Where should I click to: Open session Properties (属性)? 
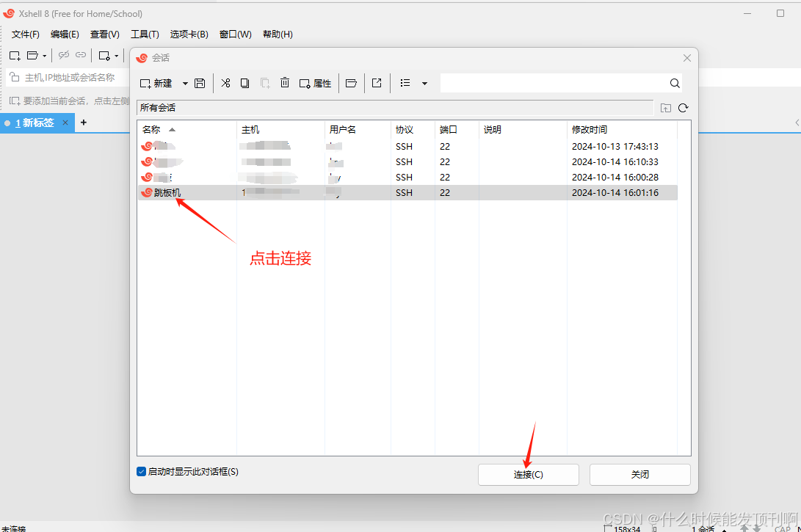tap(315, 83)
